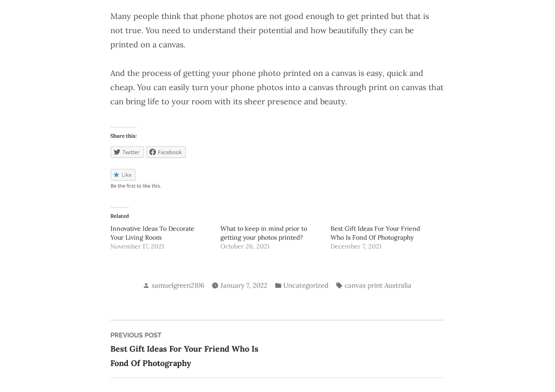
Task: Click the folder category icon
Action: pyautogui.click(x=278, y=285)
